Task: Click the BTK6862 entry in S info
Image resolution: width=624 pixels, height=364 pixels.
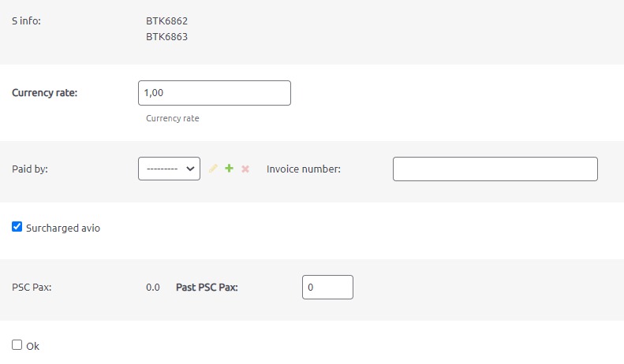Action: point(166,21)
